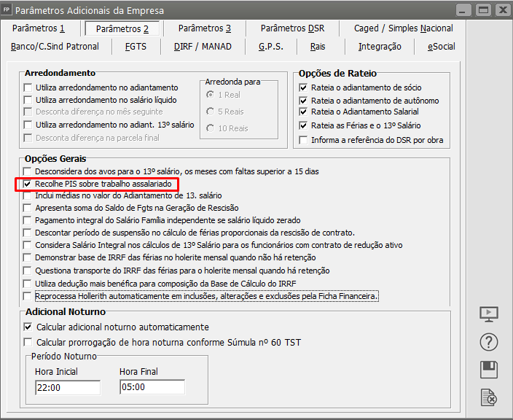Switch to Caged / Simples Nacional tab
This screenshot has width=513, height=420.
point(403,28)
